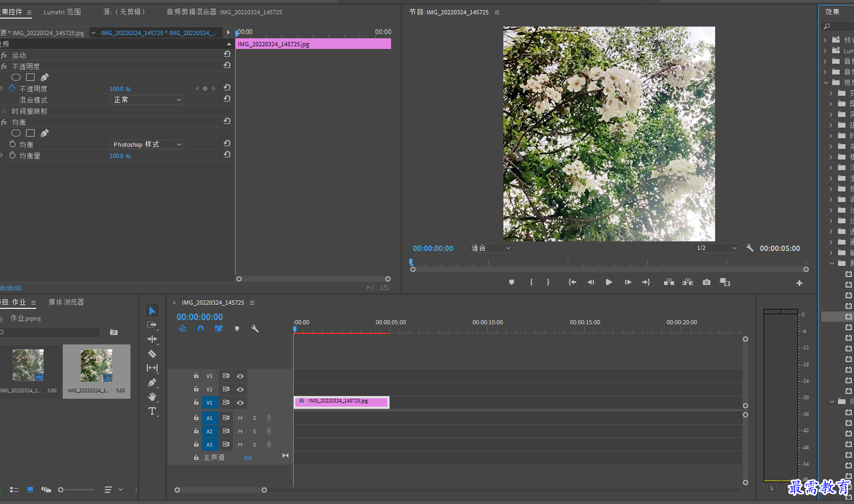Screen dimensions: 854x504
Task: Toggle V3 track output eye
Action: click(x=241, y=376)
